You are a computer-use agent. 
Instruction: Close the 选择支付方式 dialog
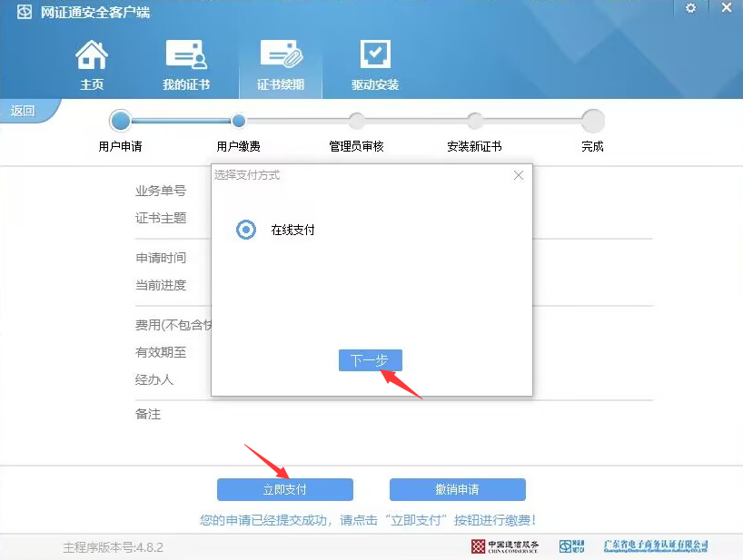point(519,175)
